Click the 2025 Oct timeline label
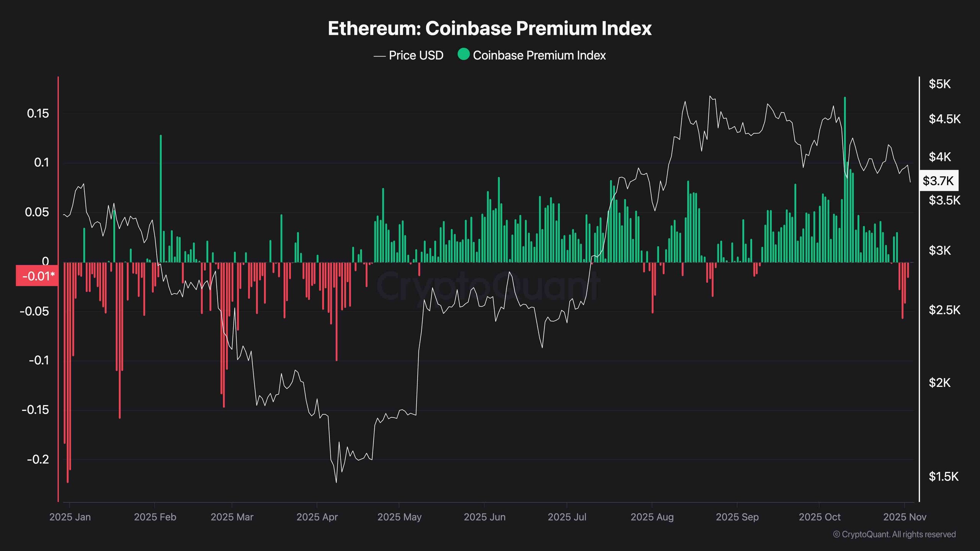Screen dimensions: 980x551 pos(820,517)
